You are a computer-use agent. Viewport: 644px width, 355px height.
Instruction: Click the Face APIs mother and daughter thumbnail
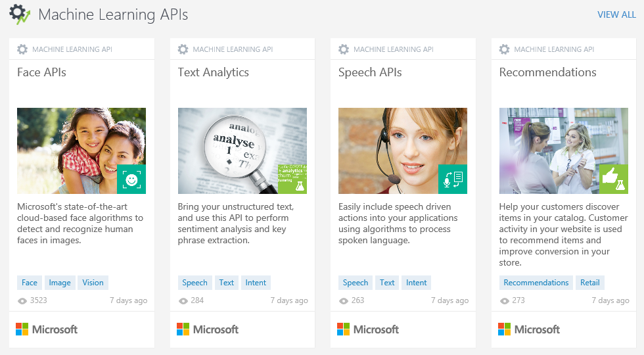click(81, 151)
